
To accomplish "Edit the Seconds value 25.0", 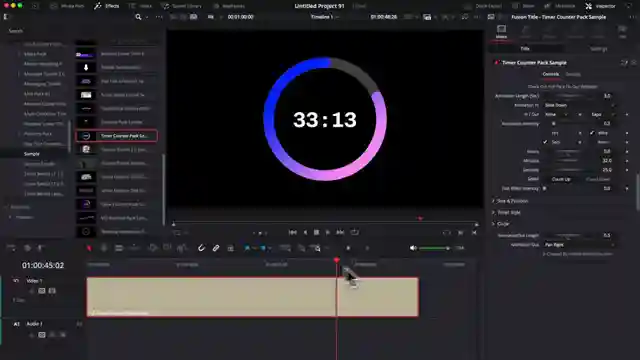I will tap(607, 170).
